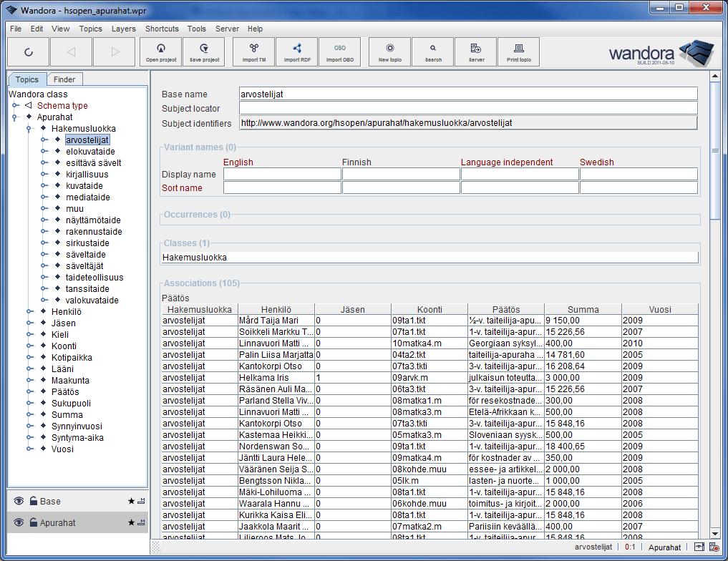Click the Save project toolbar icon
The height and width of the screenshot is (561, 728).
point(204,52)
